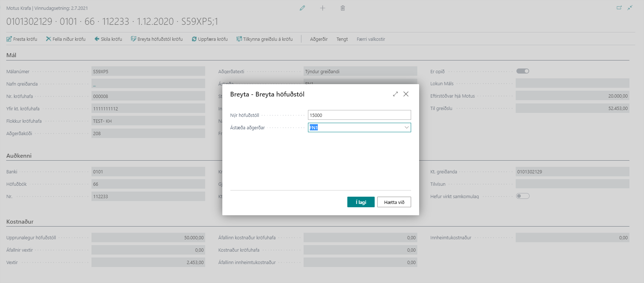Click the trash delete icon

(343, 8)
